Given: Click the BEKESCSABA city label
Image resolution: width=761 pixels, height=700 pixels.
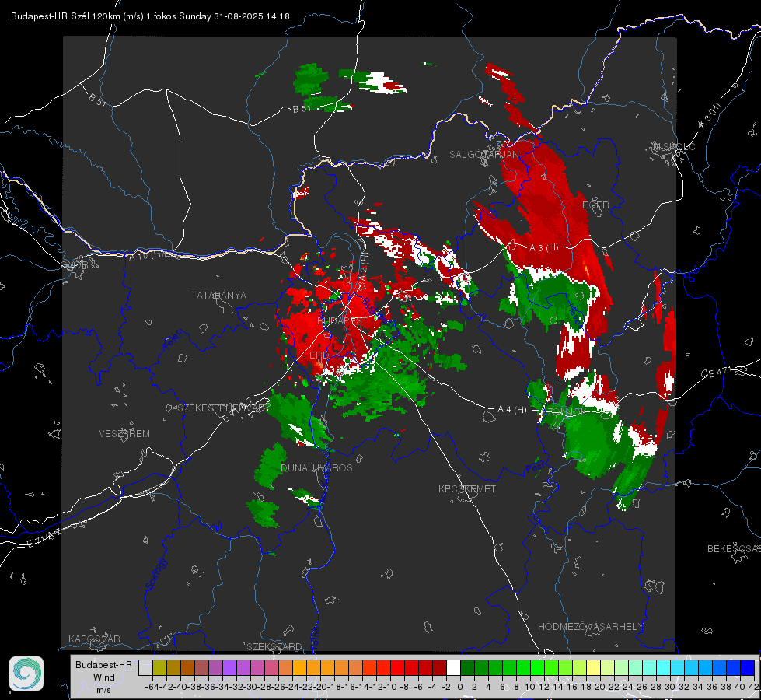Looking at the screenshot, I should pos(734,549).
